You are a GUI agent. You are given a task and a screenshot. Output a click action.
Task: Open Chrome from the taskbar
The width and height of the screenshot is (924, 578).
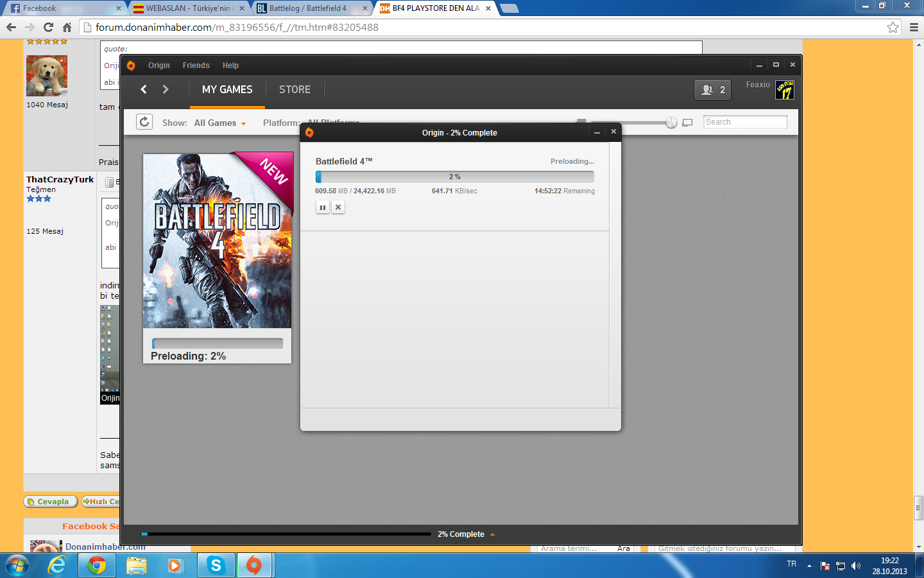[x=97, y=566]
